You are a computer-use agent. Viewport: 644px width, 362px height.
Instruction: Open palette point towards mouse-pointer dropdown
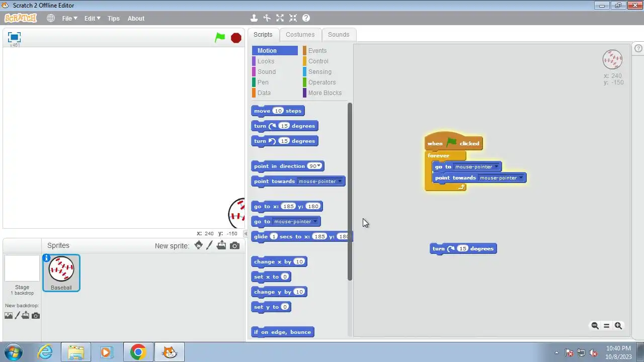coord(340,182)
